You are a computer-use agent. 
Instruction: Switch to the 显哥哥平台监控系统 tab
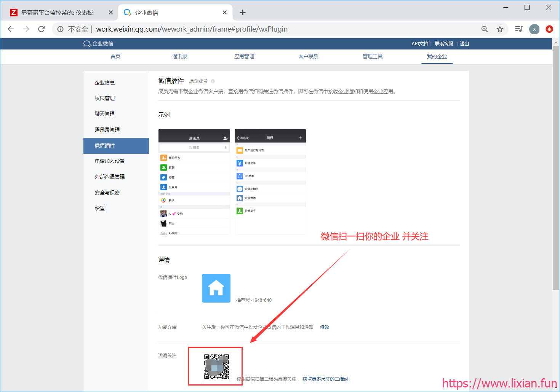57,13
